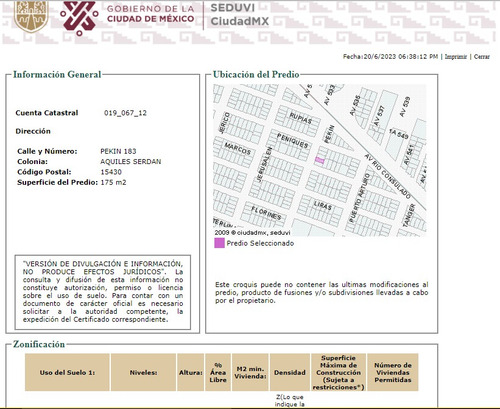Click the Cuenta Catastral value 019_067_12

click(x=125, y=113)
